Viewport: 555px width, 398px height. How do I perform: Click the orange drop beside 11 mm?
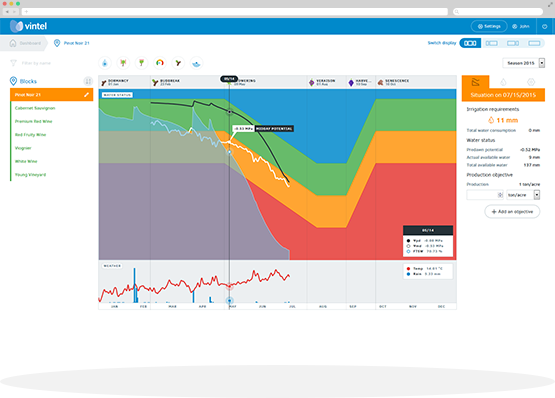pyautogui.click(x=491, y=120)
